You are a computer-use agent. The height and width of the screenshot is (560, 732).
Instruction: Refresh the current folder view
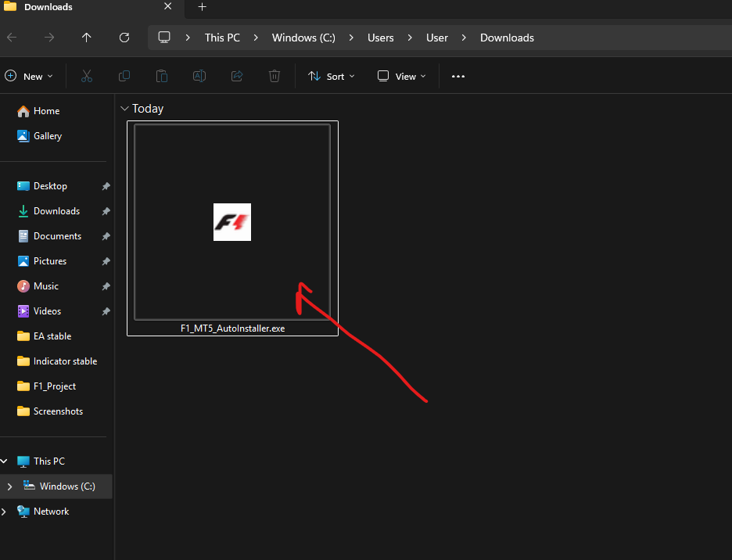(x=124, y=38)
